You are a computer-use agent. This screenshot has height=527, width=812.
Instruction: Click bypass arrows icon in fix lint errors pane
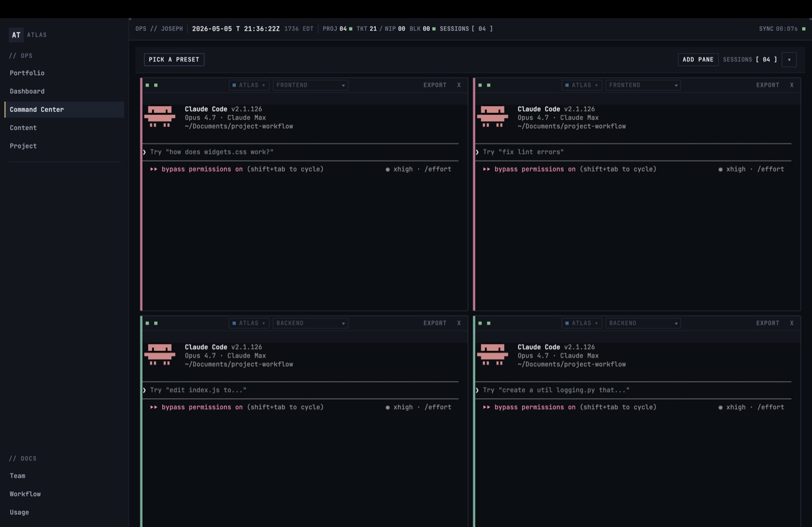click(487, 169)
